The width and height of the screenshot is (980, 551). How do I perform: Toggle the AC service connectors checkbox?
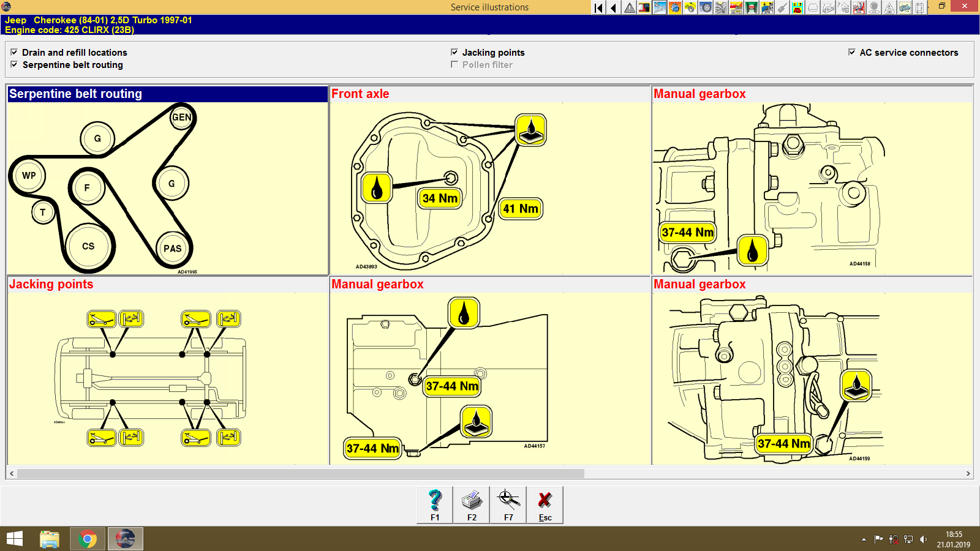[x=851, y=52]
